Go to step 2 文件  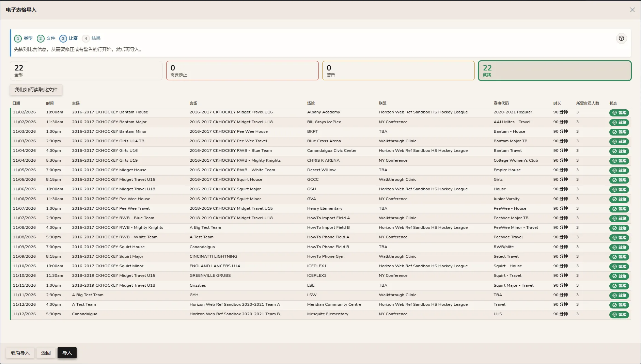click(46, 38)
